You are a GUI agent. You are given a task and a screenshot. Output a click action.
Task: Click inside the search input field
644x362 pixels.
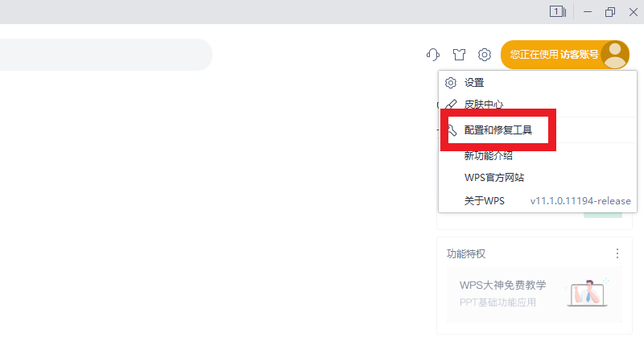[x=105, y=55]
